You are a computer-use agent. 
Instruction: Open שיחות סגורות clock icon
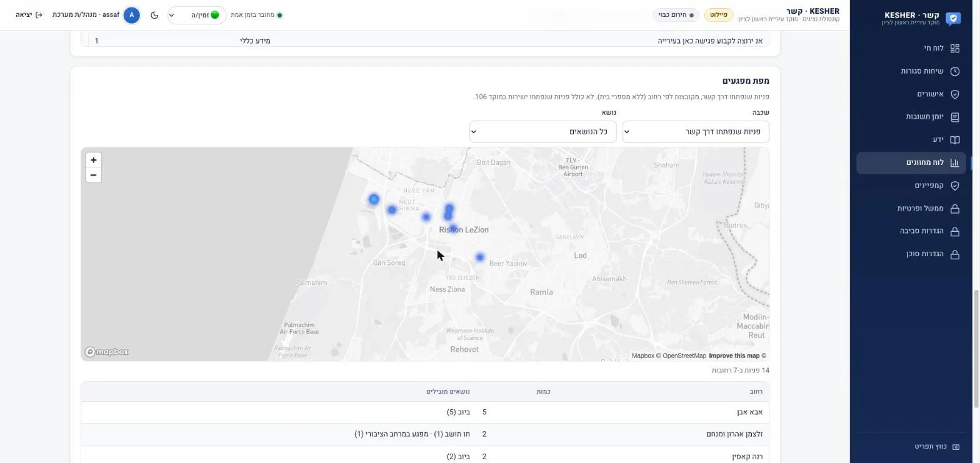point(954,71)
